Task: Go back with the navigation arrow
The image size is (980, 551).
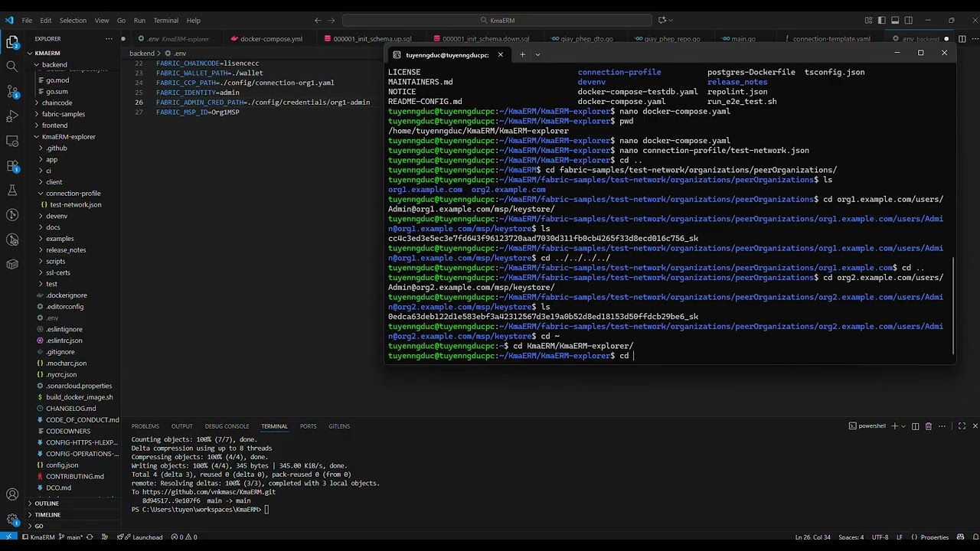Action: 318,20
